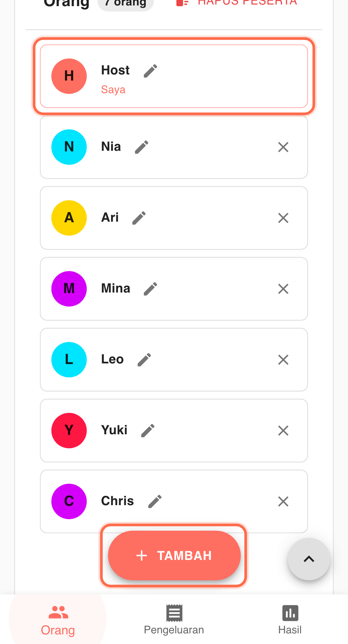Select the Orang people tab
348x644 pixels.
click(x=58, y=619)
